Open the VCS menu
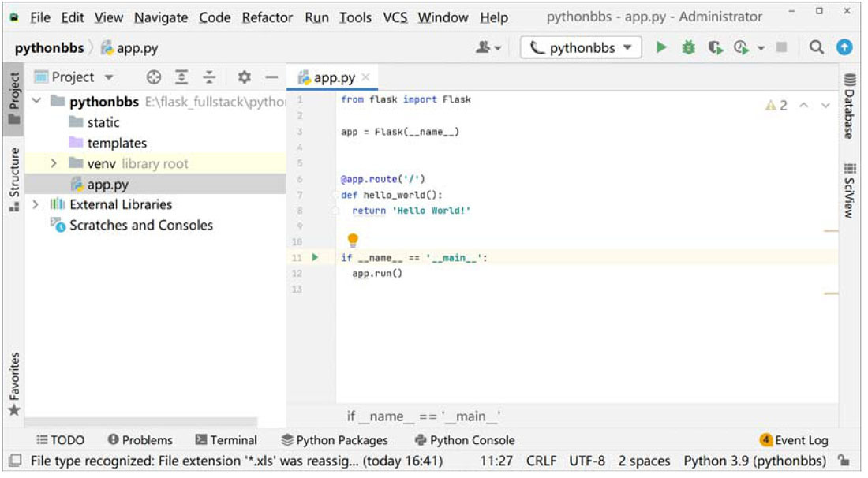Image resolution: width=868 pixels, height=478 pixels. (395, 17)
